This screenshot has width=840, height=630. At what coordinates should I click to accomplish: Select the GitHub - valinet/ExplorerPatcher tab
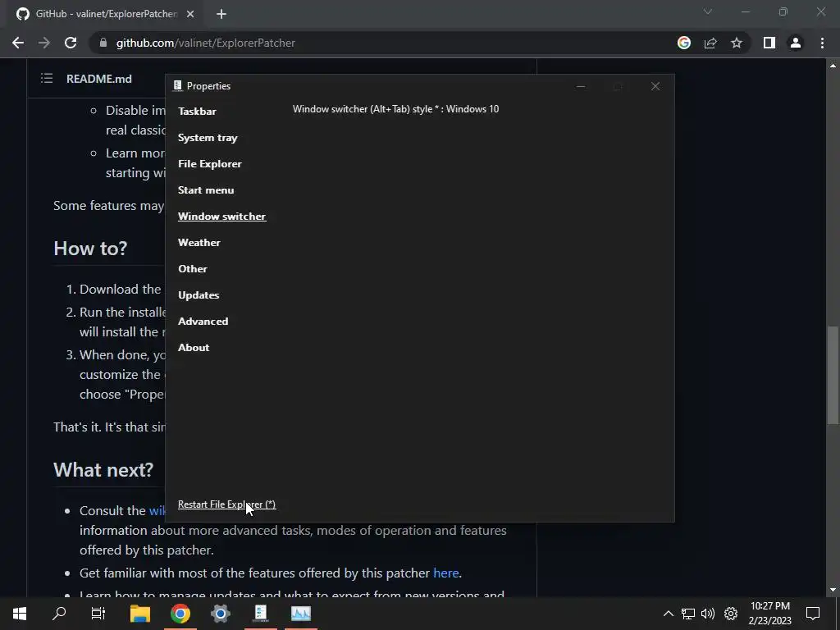point(106,14)
